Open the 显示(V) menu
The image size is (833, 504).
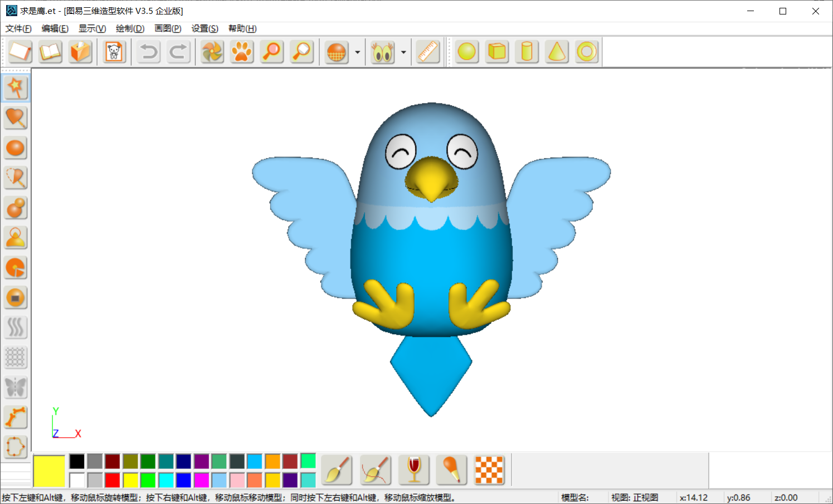(92, 28)
